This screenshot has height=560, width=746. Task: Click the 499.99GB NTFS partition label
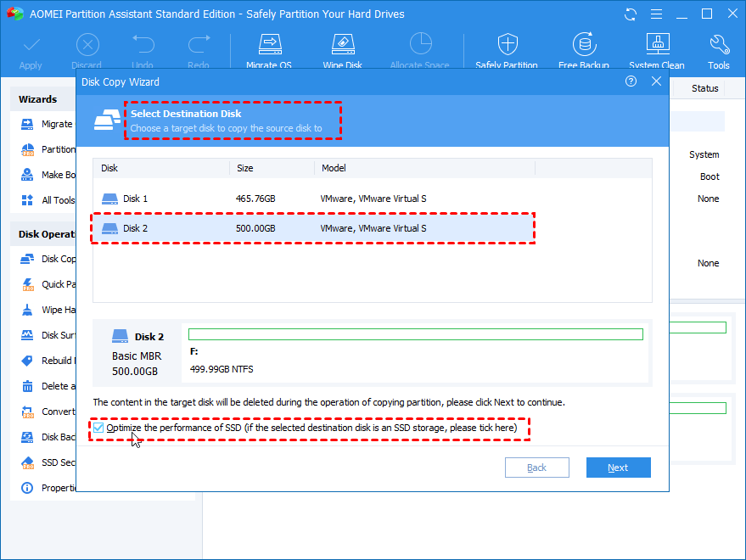coord(222,369)
